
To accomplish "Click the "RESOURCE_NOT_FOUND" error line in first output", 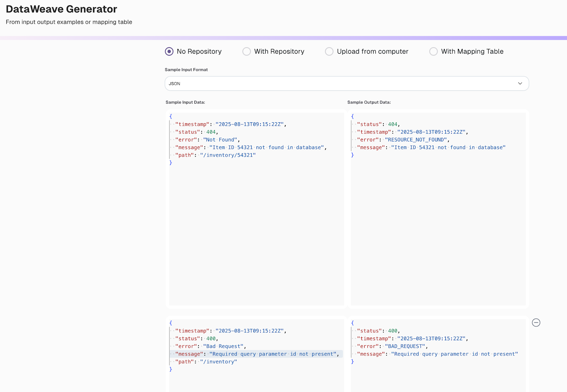I will (x=403, y=140).
